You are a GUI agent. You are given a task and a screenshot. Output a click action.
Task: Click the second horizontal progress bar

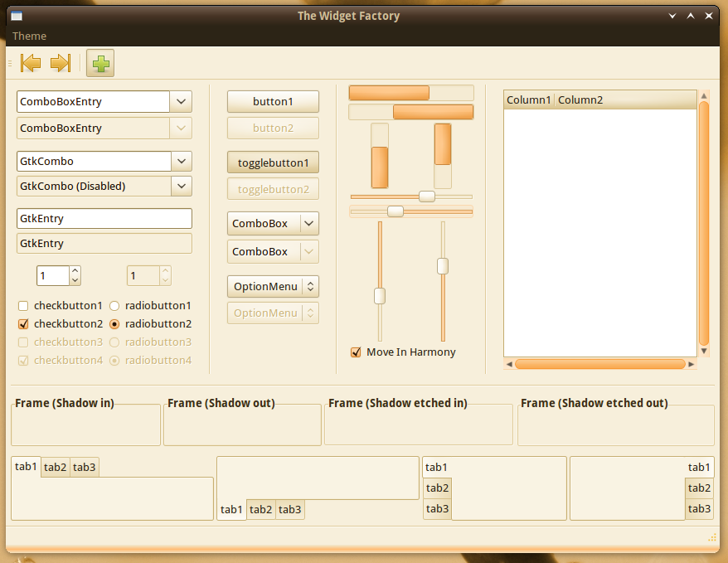pyautogui.click(x=411, y=112)
